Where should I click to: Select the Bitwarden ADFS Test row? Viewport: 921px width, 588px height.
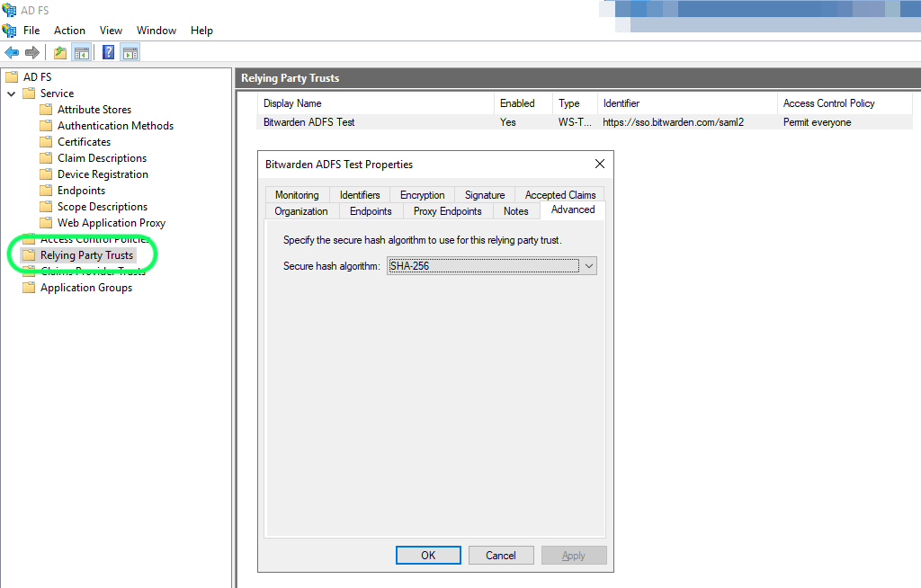[x=585, y=122]
